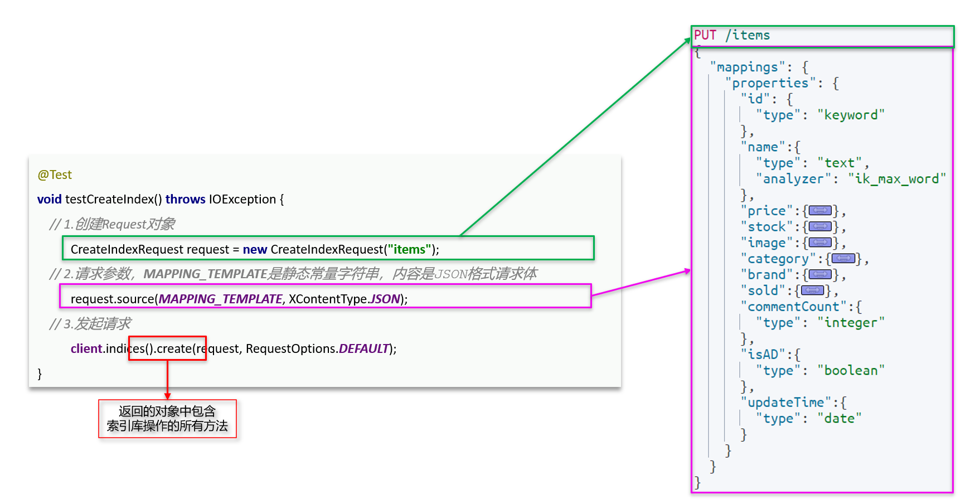
Task: Click the note 返回的对象中包含索引库操作的所有方法
Action: (167, 419)
